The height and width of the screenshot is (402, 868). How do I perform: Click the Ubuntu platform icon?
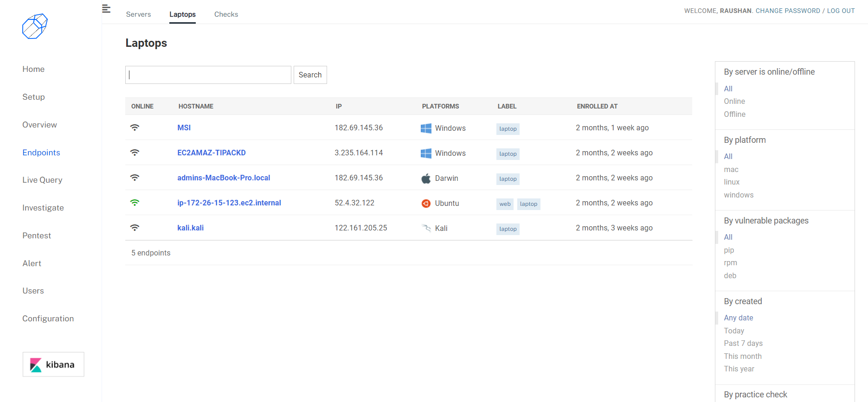click(426, 204)
